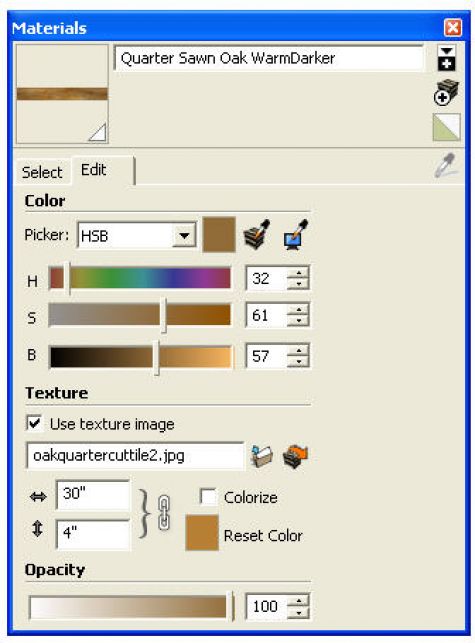
Task: Click the material name text field
Action: coord(269,59)
